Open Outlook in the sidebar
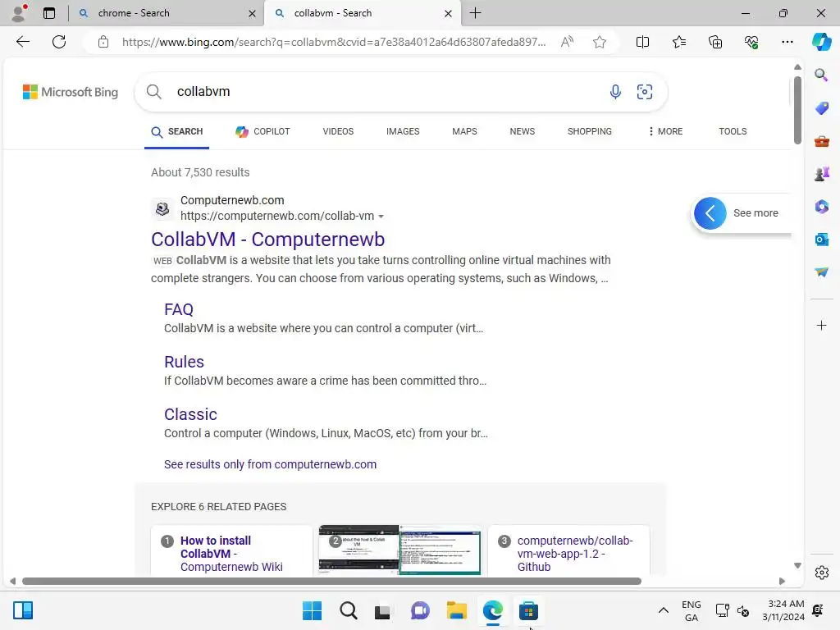 click(x=821, y=240)
